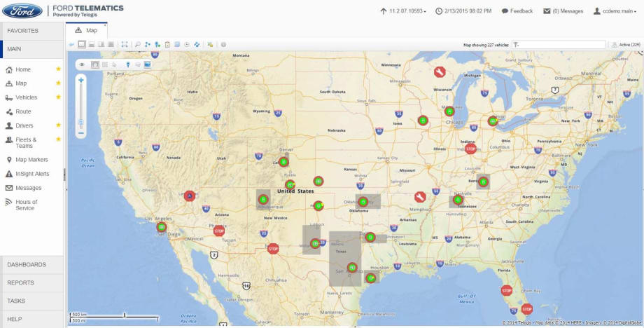Click the blue square toolbar icon
644x328 pixels.
point(177,44)
